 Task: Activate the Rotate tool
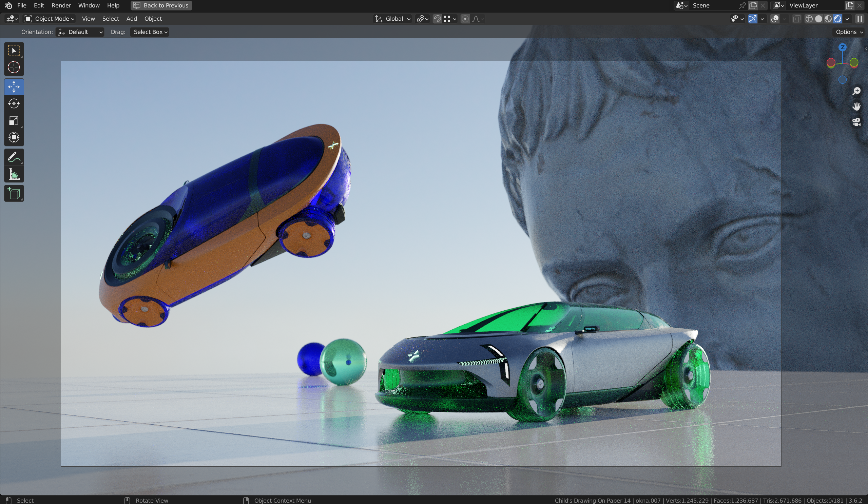[14, 103]
